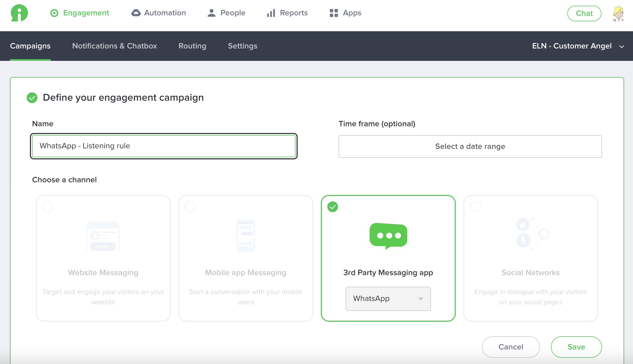Image resolution: width=633 pixels, height=364 pixels.
Task: Click the 3rd Party Messaging app title
Action: pos(388,272)
